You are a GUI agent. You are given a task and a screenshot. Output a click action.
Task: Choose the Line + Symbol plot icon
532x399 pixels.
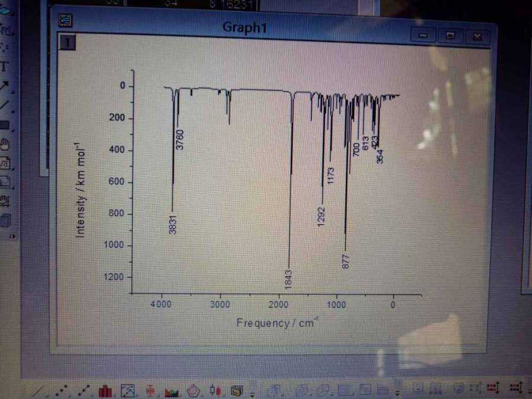pyautogui.click(x=83, y=391)
